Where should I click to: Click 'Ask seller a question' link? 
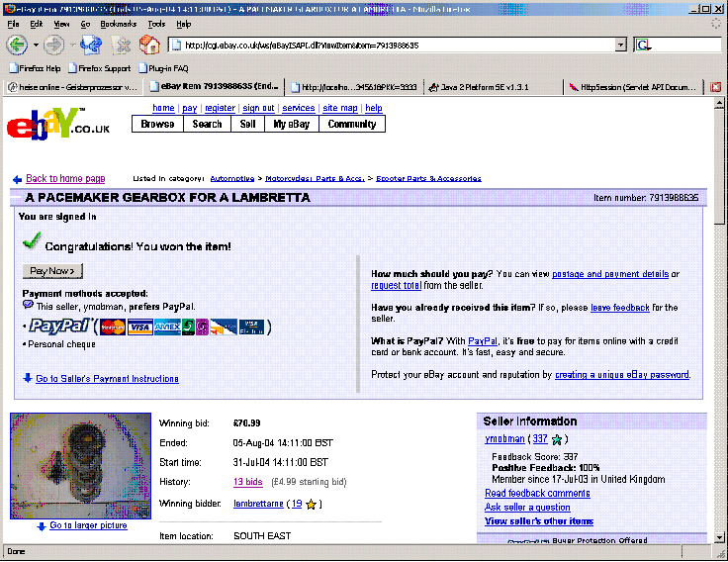(527, 508)
